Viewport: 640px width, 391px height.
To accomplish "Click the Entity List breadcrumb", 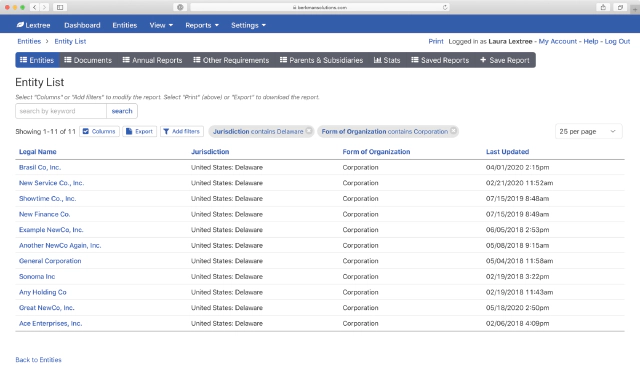I will (x=70, y=41).
